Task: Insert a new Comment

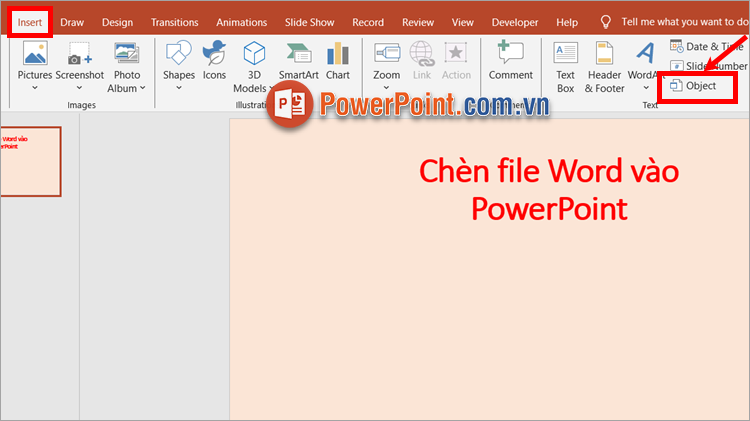Action: pyautogui.click(x=510, y=59)
